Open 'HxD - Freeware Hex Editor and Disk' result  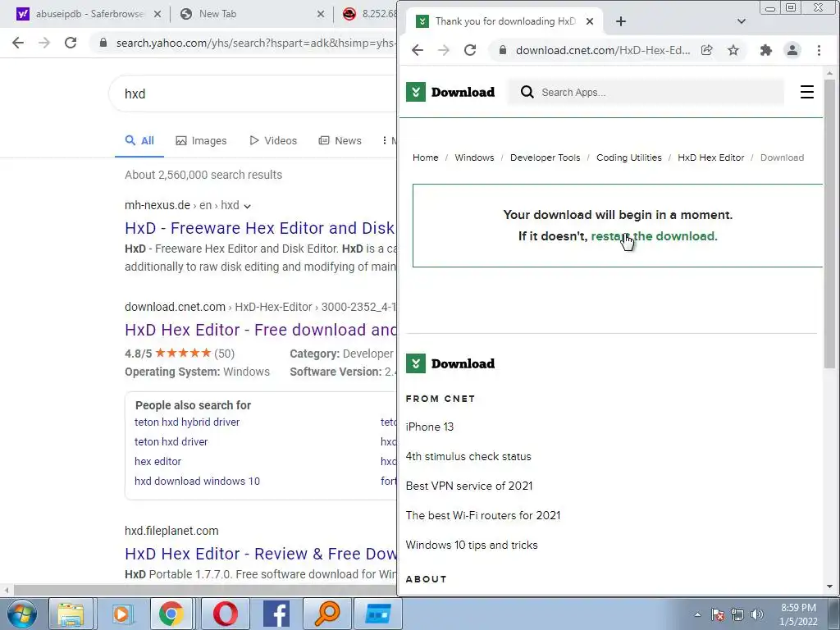pos(260,228)
